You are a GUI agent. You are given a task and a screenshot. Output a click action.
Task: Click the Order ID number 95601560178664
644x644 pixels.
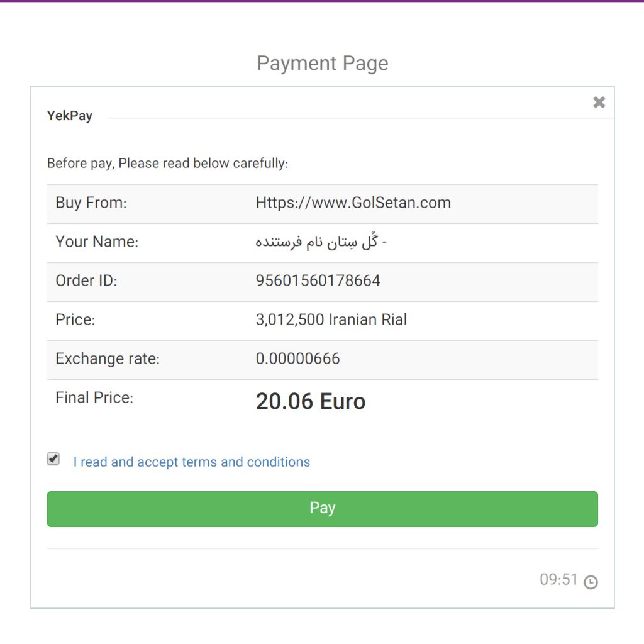318,280
